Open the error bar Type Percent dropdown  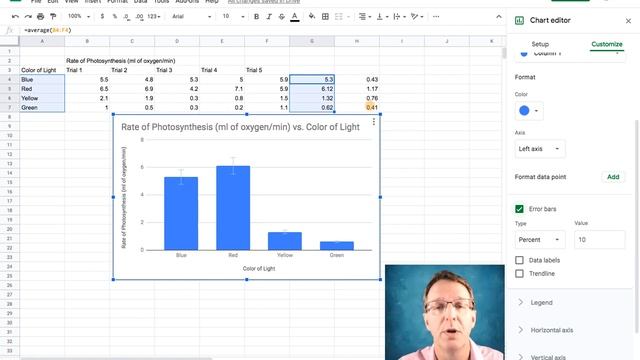tap(540, 240)
